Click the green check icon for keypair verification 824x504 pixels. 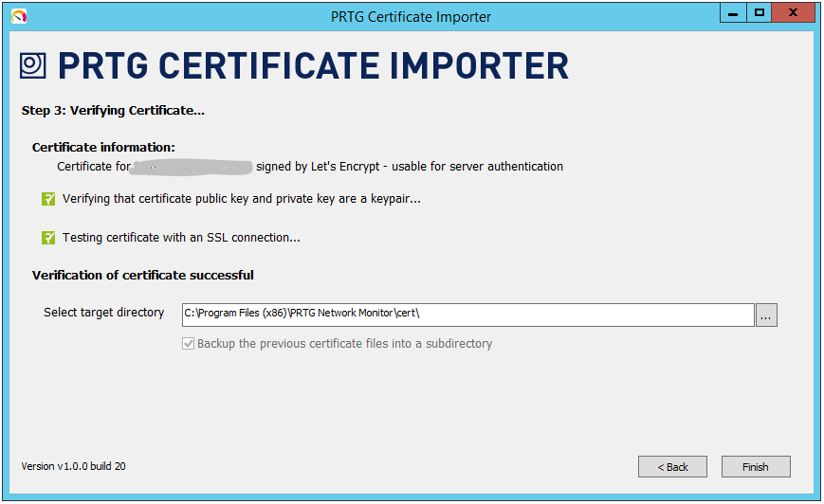click(48, 199)
